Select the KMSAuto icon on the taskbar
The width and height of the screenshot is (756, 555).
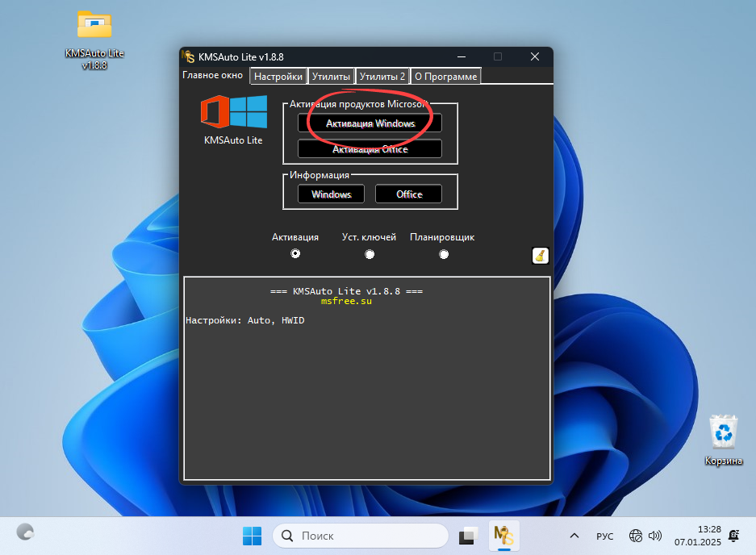503,535
